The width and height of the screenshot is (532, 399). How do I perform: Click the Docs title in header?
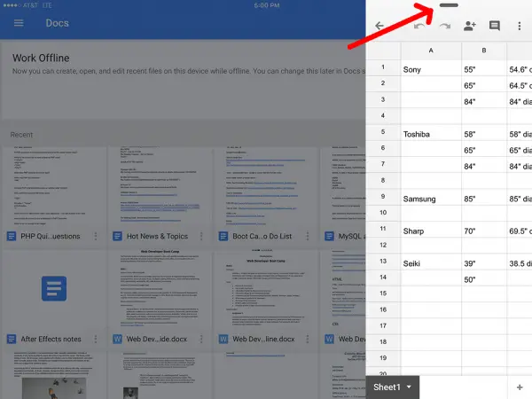58,23
